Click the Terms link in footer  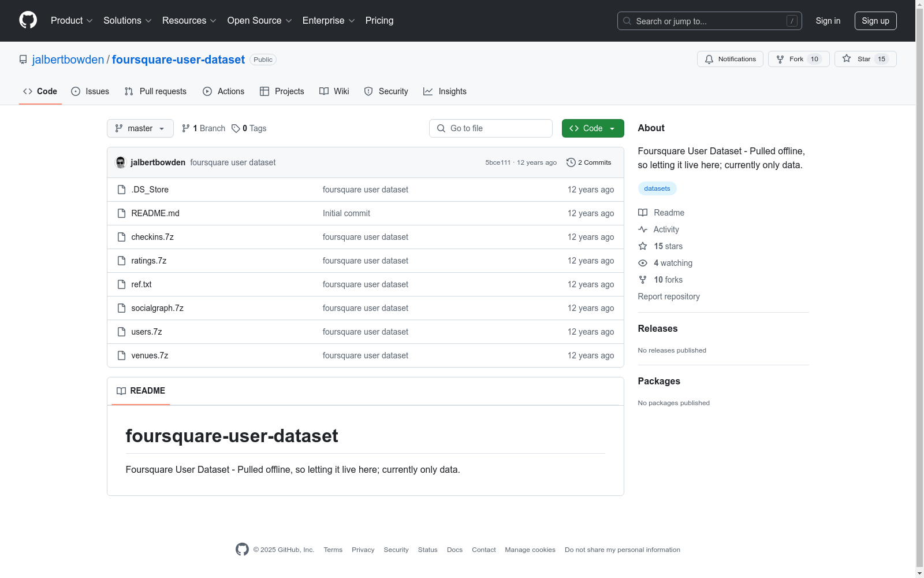pos(333,550)
